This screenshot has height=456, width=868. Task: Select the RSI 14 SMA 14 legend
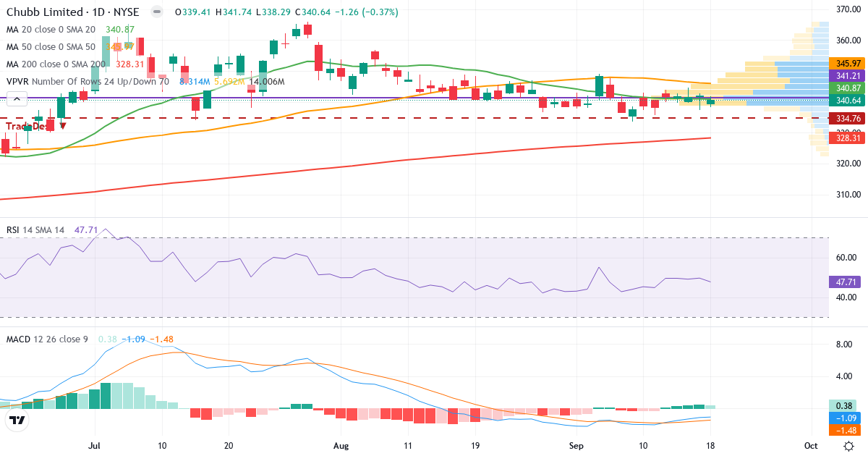[x=35, y=229]
